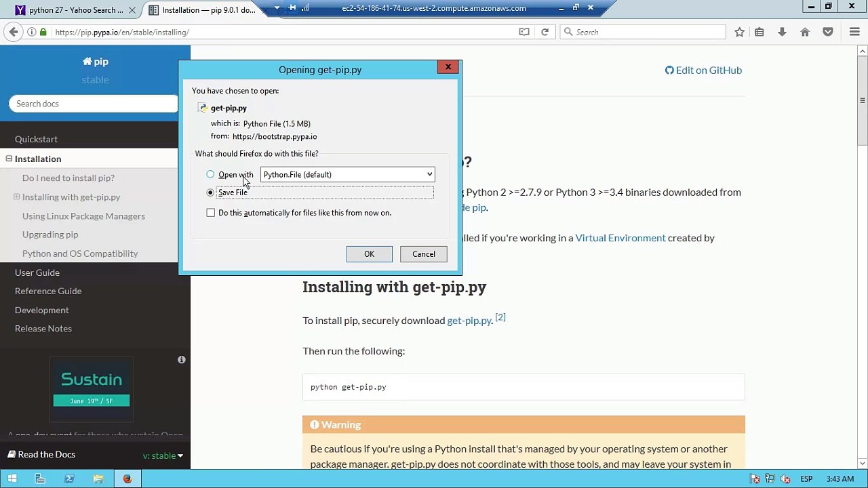Click the volume tray icon

[x=787, y=479]
